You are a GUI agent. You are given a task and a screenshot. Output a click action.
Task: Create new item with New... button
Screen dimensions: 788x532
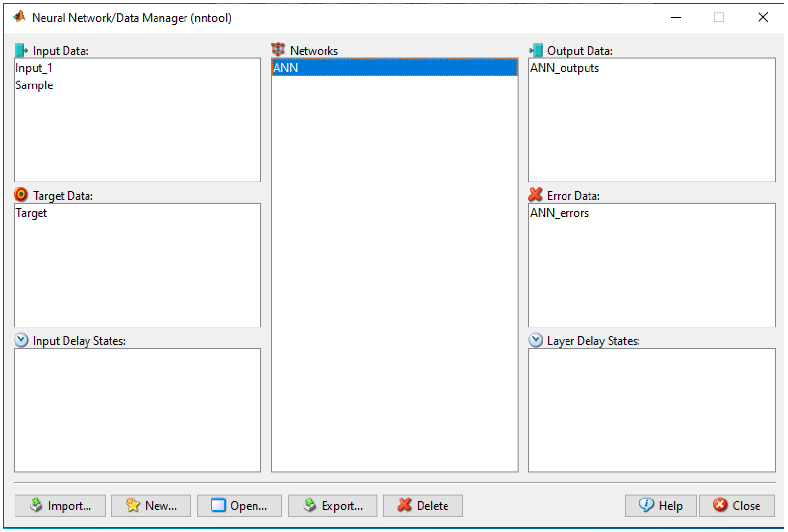[x=151, y=506]
